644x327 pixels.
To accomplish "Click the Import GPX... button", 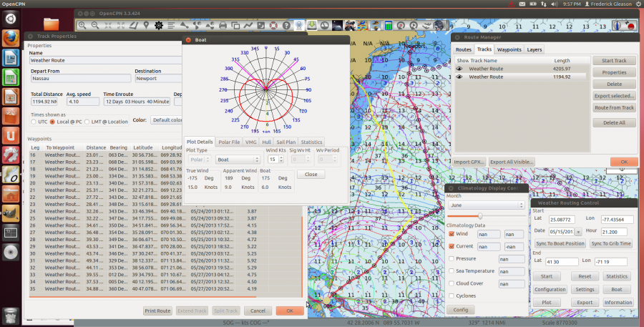I will click(469, 162).
